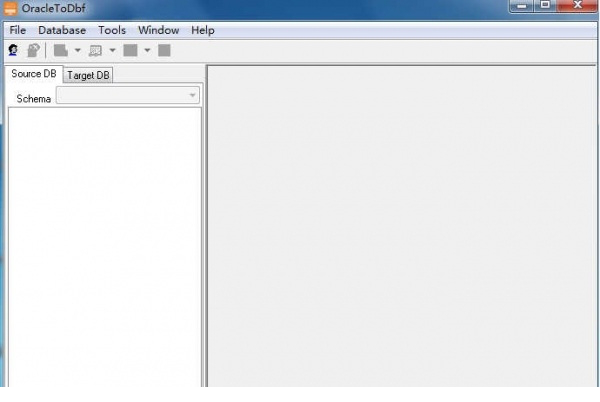This screenshot has width=600, height=402.
Task: Switch to the Source DB tab
Action: pyautogui.click(x=34, y=74)
